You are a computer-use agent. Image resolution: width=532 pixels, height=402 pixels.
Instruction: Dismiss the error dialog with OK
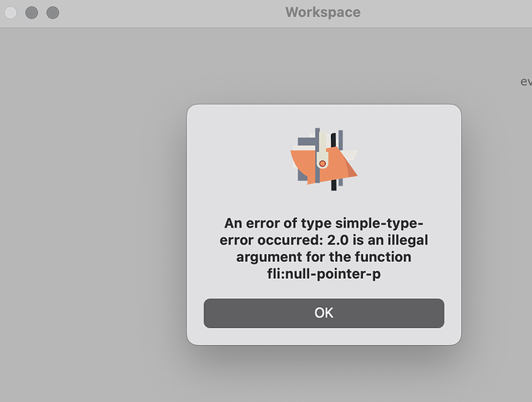324,313
